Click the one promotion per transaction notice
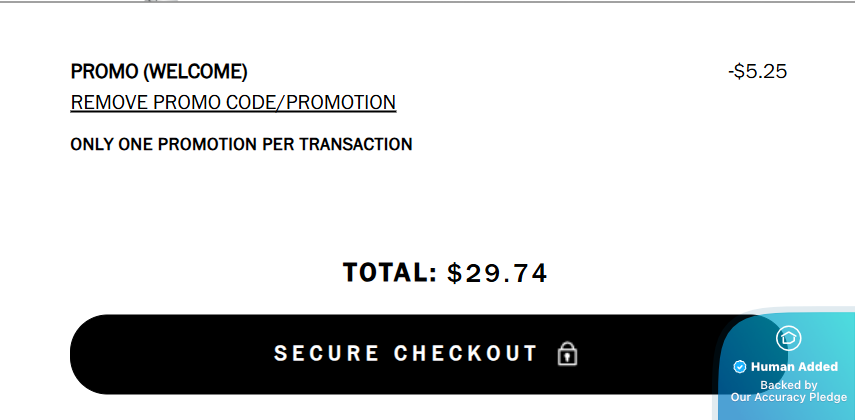855x420 pixels. 241,145
